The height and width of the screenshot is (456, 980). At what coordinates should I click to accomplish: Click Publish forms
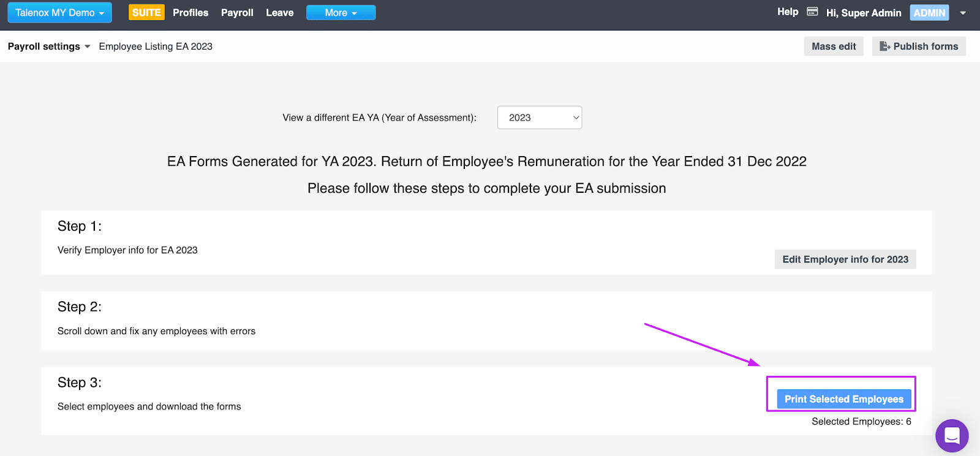tap(918, 46)
